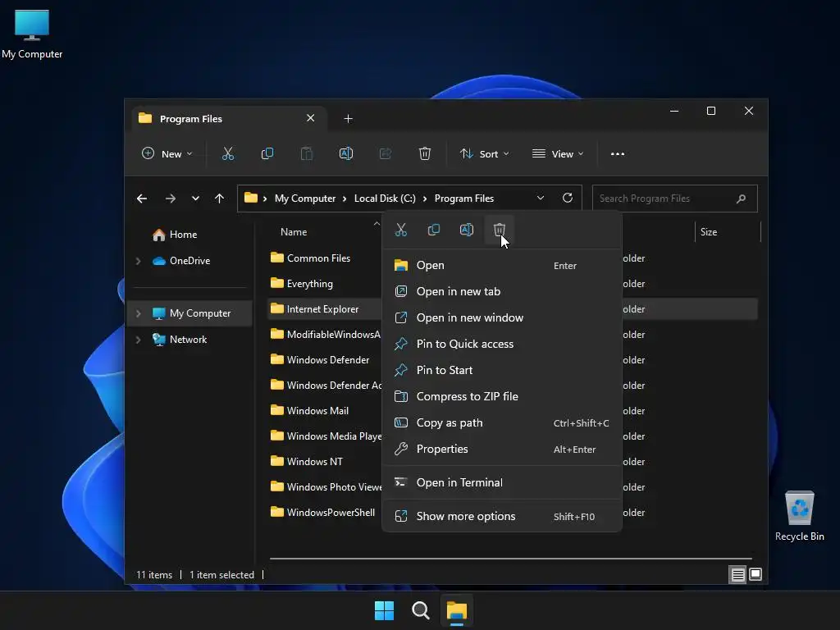Choose Open in Terminal
This screenshot has width=840, height=630.
click(501, 482)
